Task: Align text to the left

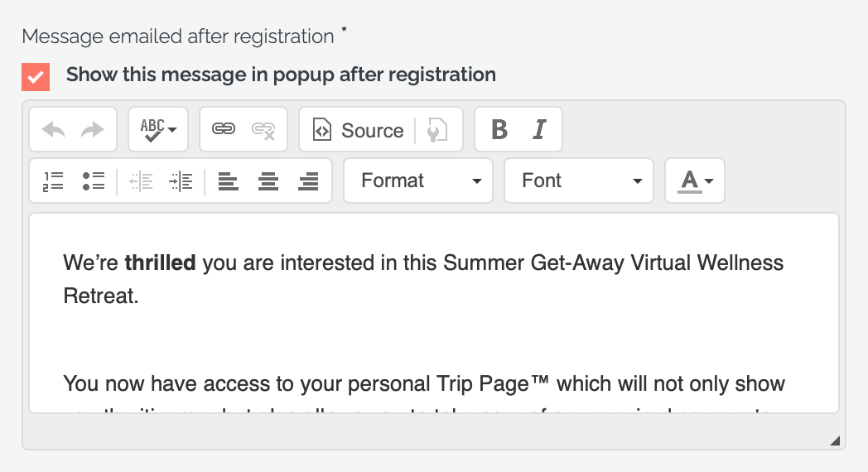Action: point(228,181)
